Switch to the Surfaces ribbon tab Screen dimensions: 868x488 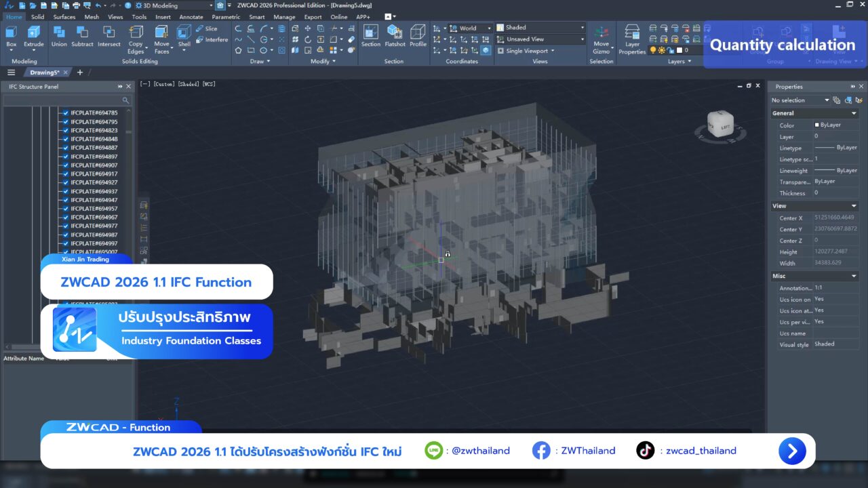pos(64,17)
